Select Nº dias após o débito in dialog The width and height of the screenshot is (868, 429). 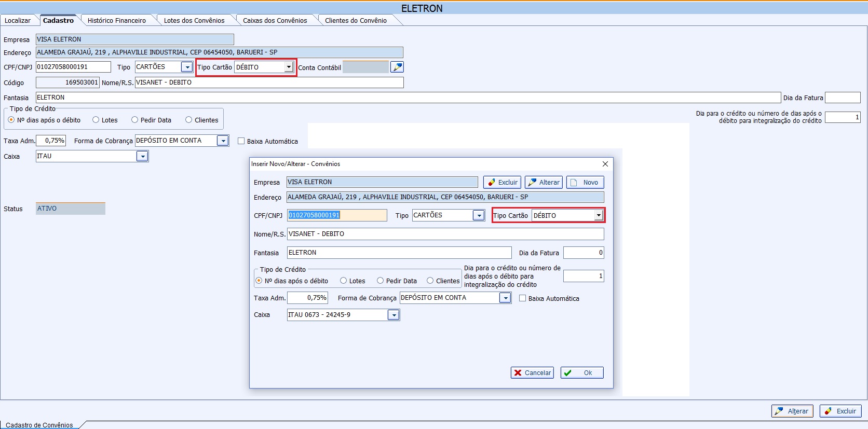pyautogui.click(x=259, y=281)
